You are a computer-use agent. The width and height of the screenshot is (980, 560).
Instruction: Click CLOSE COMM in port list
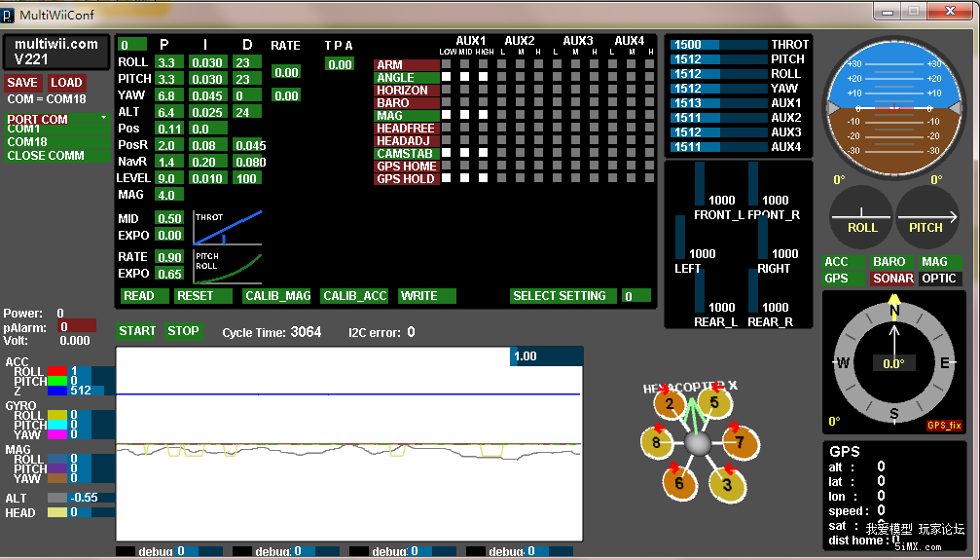pos(56,156)
